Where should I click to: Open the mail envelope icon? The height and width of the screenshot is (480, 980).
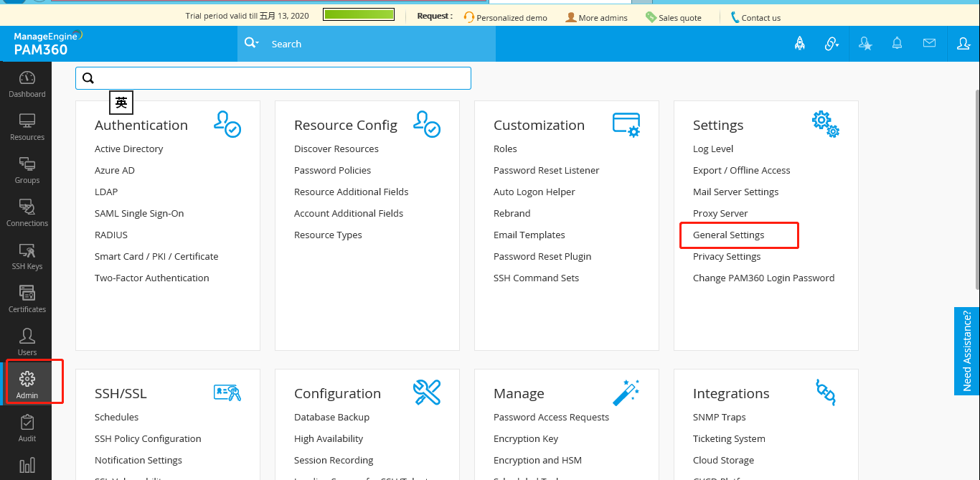point(929,43)
